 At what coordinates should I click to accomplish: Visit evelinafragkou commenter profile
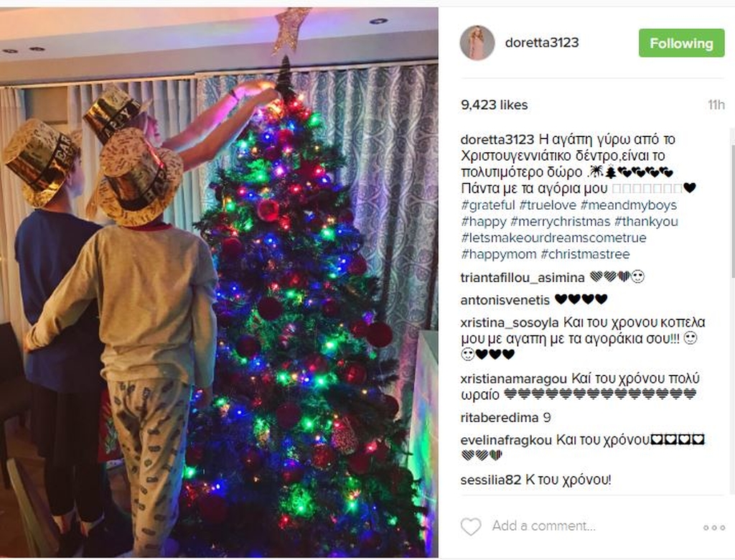coord(506,440)
